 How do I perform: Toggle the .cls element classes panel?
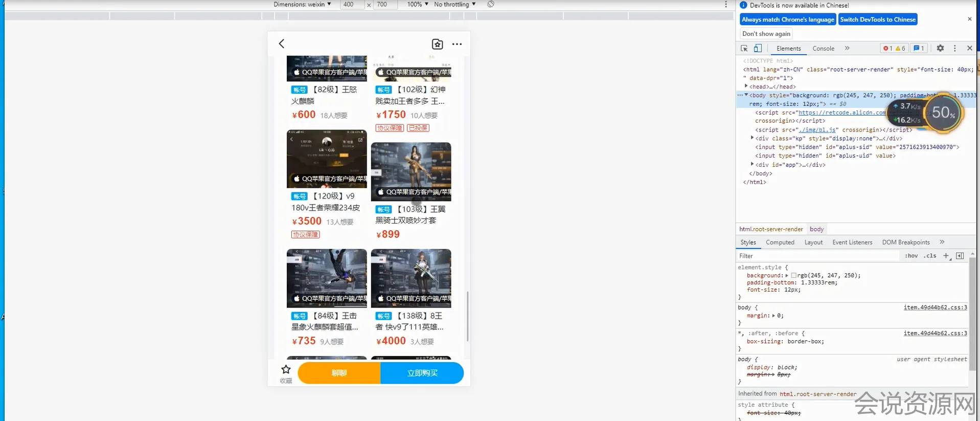click(930, 256)
